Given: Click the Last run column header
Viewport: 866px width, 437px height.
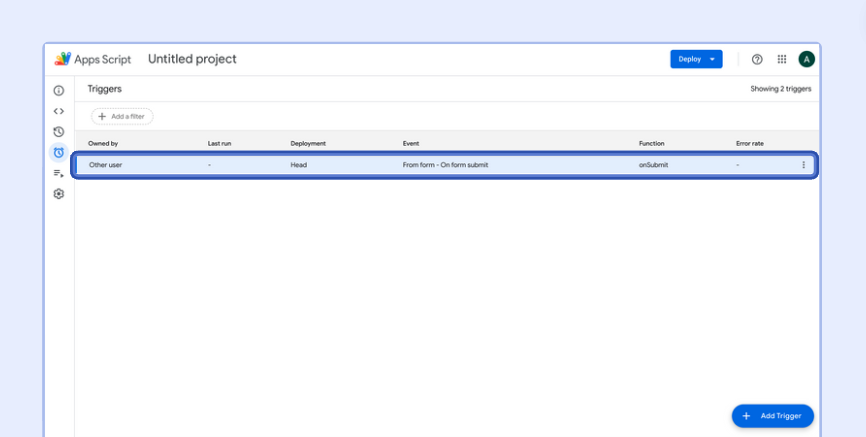Looking at the screenshot, I should (219, 144).
